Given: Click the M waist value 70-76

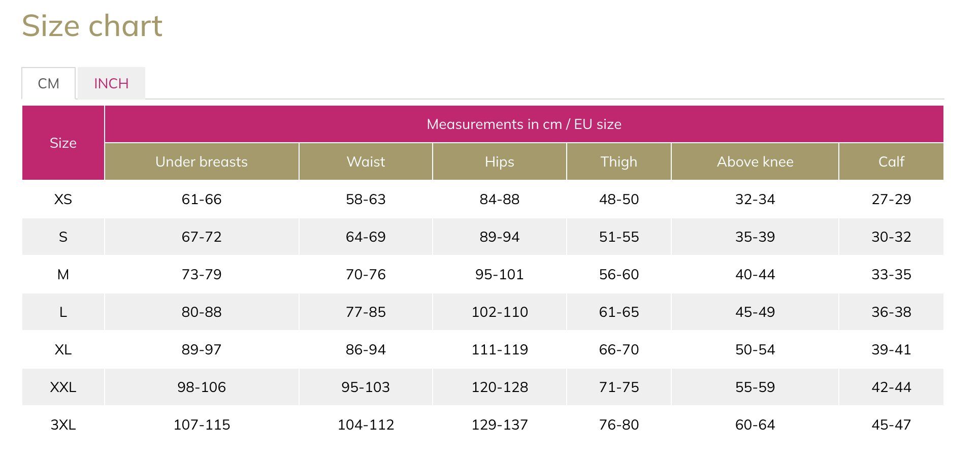Looking at the screenshot, I should coord(366,274).
